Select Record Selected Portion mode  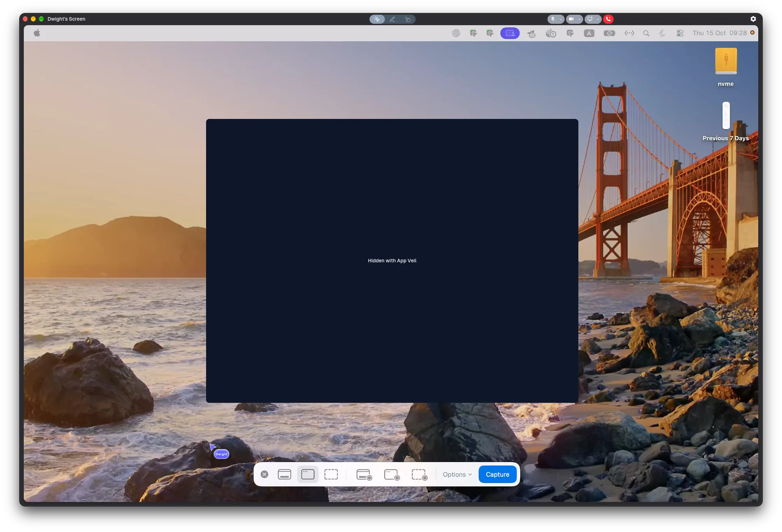point(419,475)
